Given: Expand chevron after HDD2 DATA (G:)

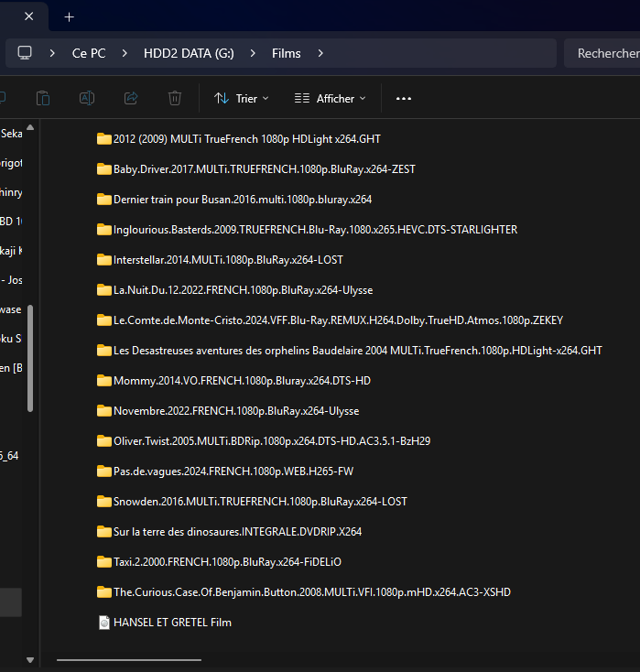Looking at the screenshot, I should [253, 53].
